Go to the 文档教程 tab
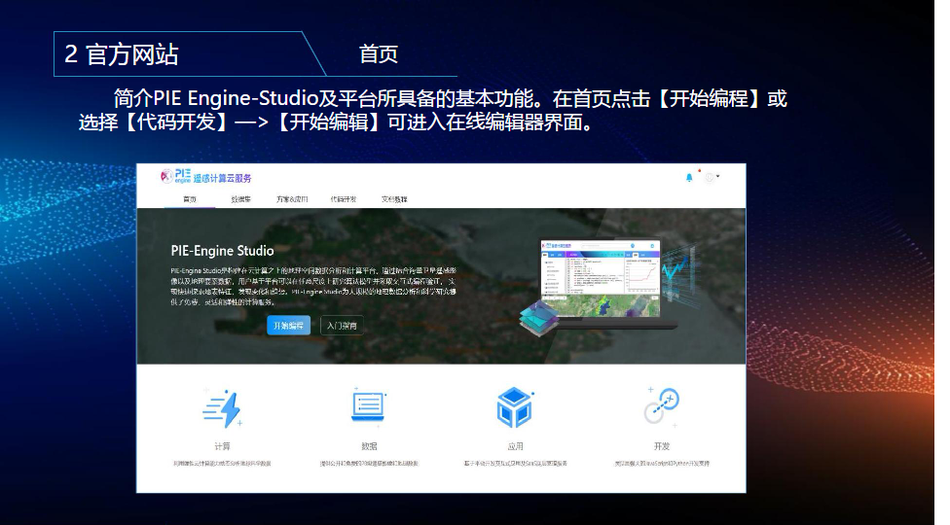The width and height of the screenshot is (950, 525). tap(394, 200)
